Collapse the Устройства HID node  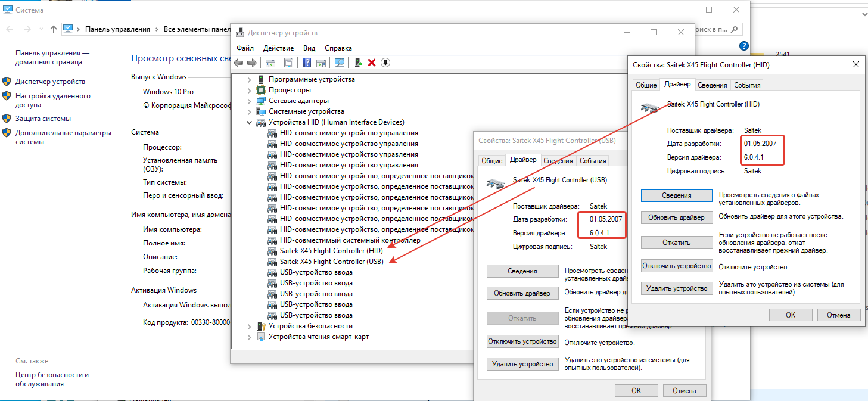250,122
